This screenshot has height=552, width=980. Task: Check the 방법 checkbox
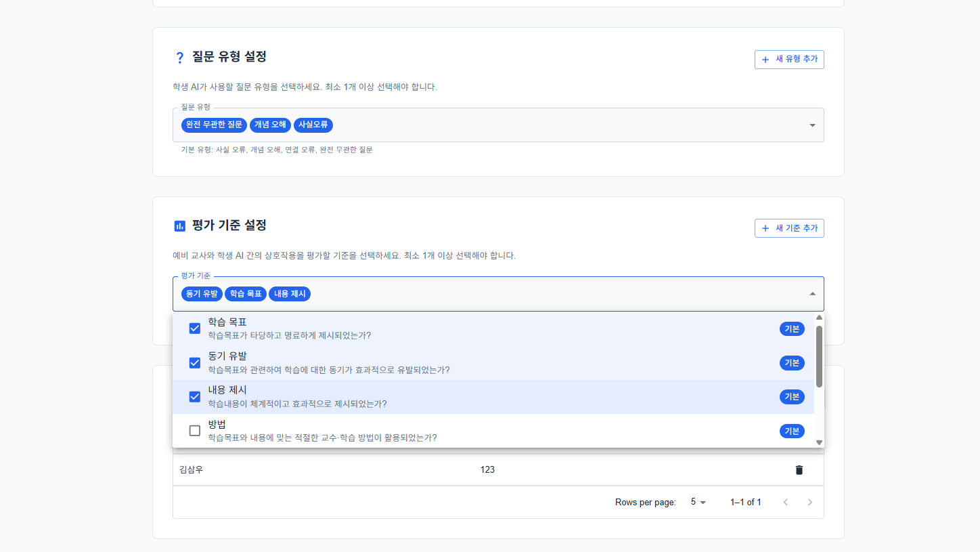195,431
